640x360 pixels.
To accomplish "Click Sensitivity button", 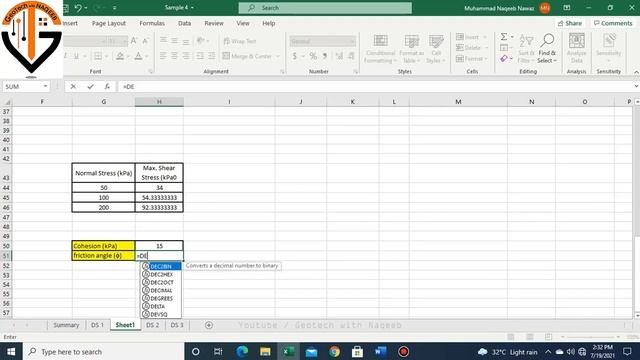I will click(x=609, y=49).
